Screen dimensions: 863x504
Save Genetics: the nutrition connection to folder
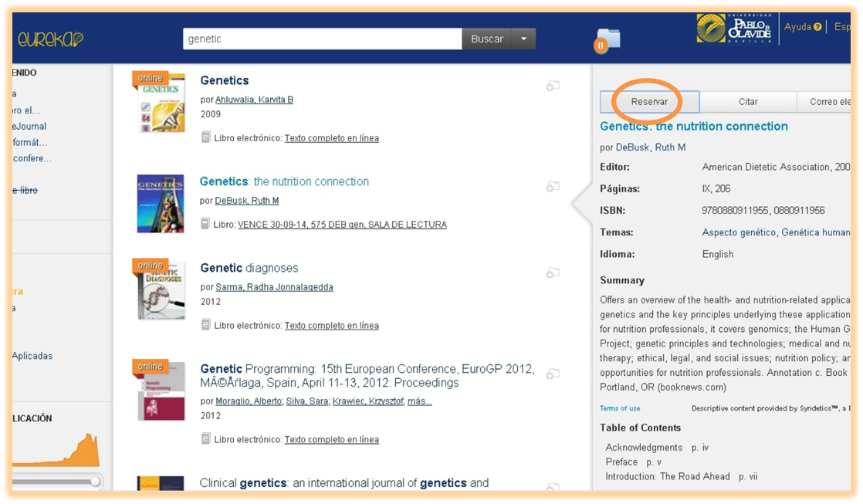coord(553,187)
